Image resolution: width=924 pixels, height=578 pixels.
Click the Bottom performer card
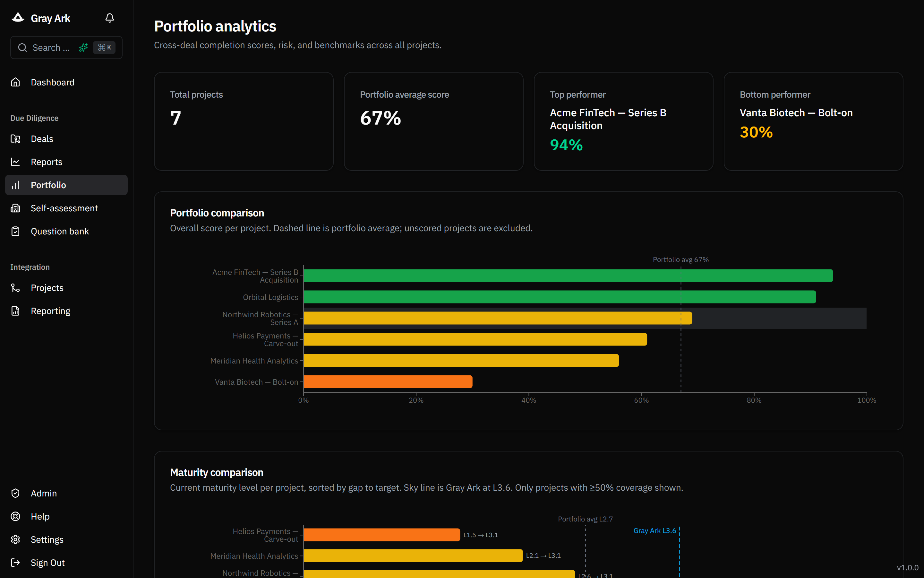(813, 121)
